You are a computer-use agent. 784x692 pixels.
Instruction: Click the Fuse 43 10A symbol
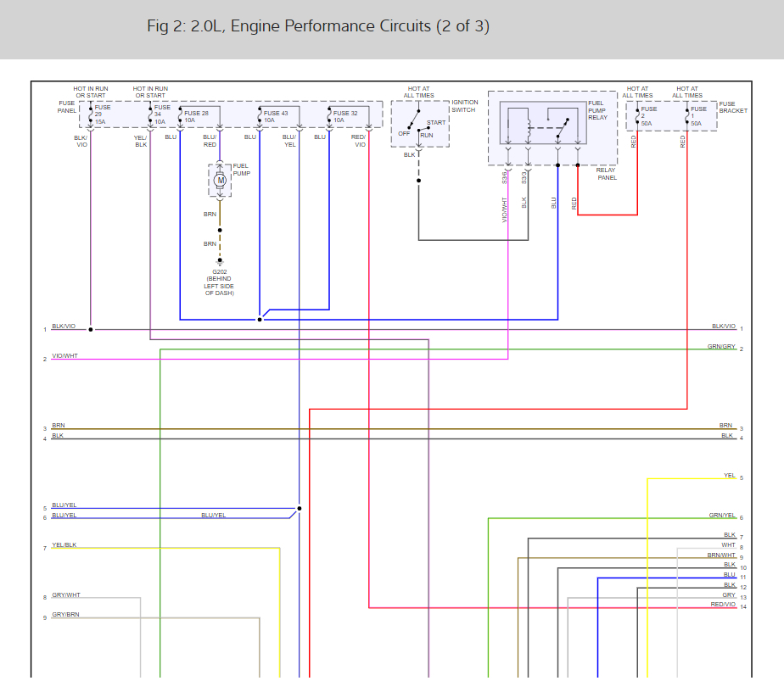click(x=260, y=117)
